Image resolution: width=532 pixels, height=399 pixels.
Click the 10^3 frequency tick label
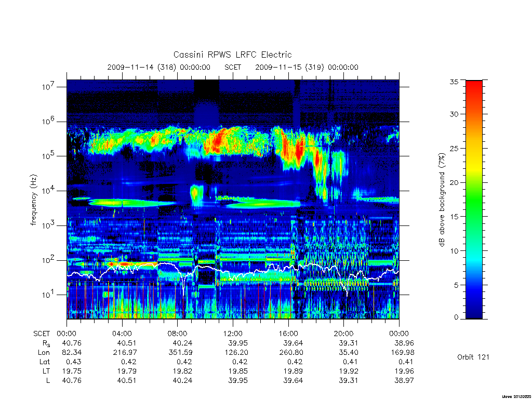(49, 225)
